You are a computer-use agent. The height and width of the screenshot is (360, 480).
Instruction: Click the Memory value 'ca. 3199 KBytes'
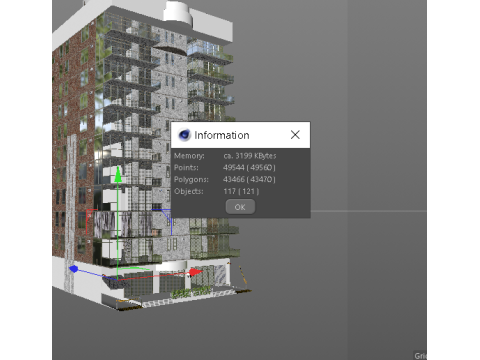point(250,156)
